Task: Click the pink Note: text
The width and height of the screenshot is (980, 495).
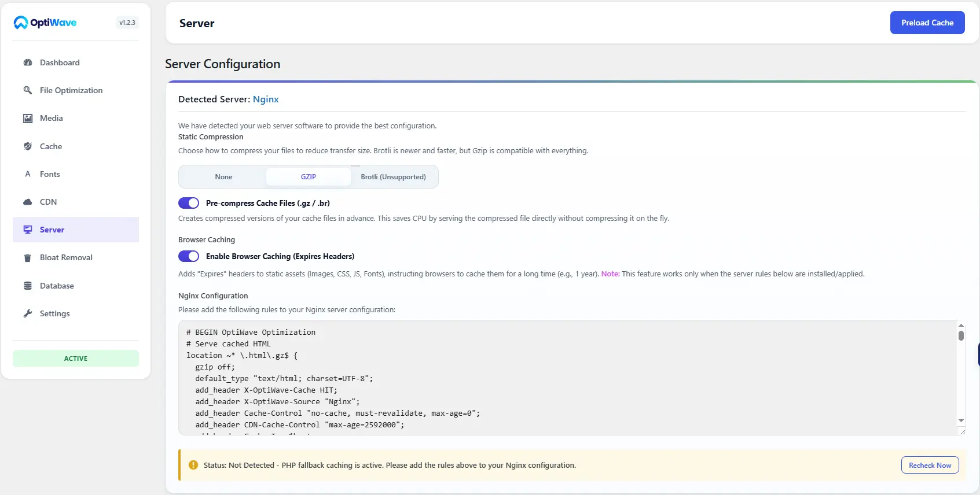Action: [610, 274]
